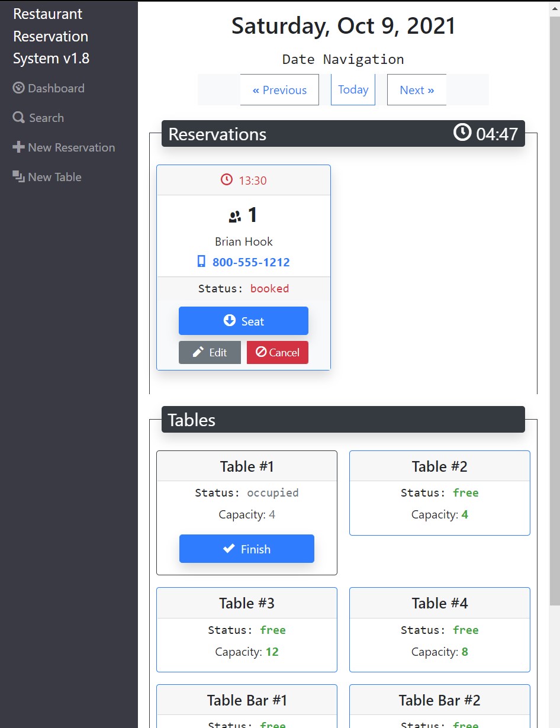Screen dimensions: 560x728
Task: Go to New Reservation in sidebar
Action: [x=64, y=147]
